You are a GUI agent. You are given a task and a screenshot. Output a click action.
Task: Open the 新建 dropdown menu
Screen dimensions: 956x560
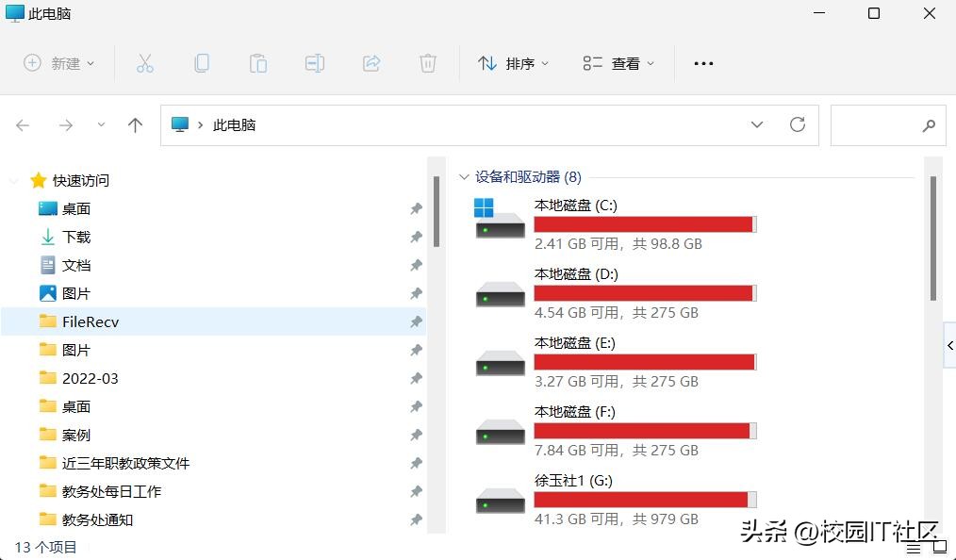(59, 63)
